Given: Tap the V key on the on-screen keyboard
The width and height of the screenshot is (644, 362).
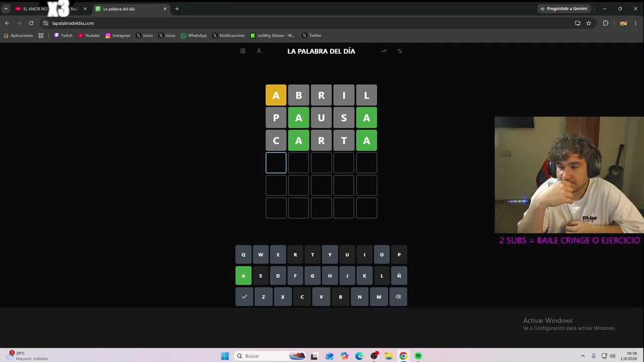Looking at the screenshot, I should 321,297.
